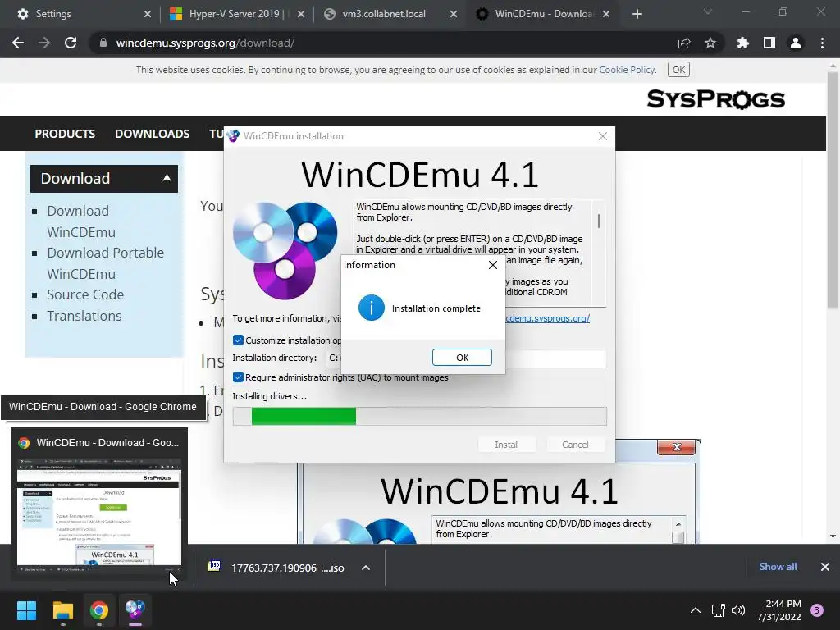Open the Chrome profile icon
Image resolution: width=840 pixels, height=630 pixels.
(796, 43)
